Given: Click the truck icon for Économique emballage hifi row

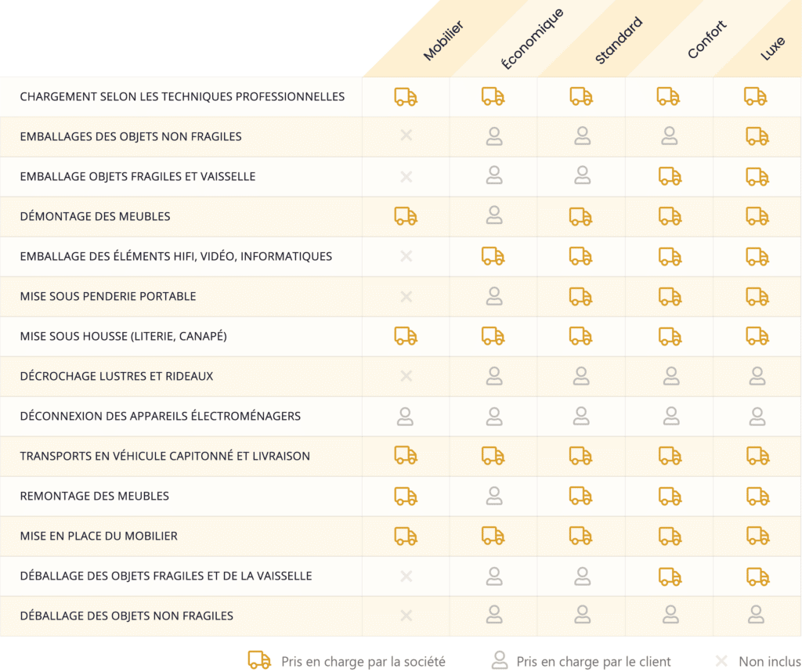Looking at the screenshot, I should pyautogui.click(x=493, y=256).
